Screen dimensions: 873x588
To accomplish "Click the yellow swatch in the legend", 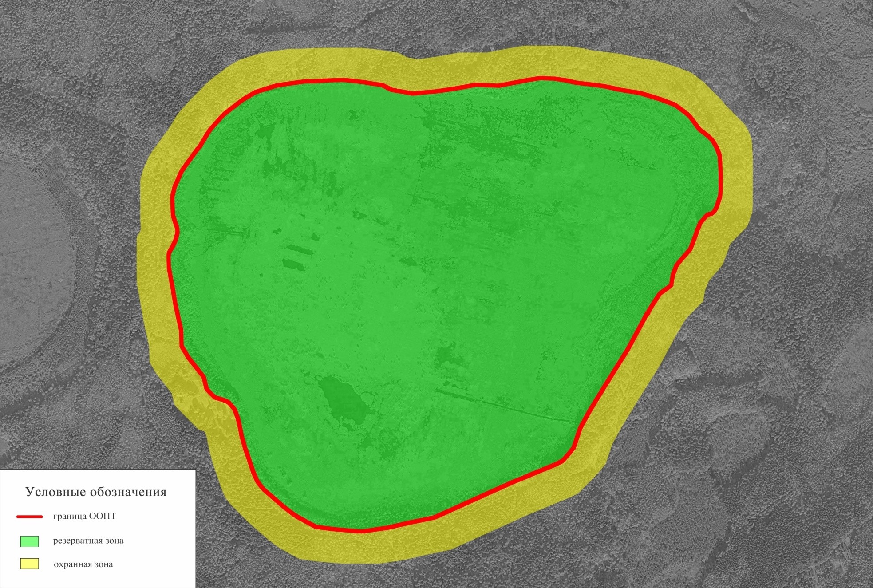I will pos(29,564).
